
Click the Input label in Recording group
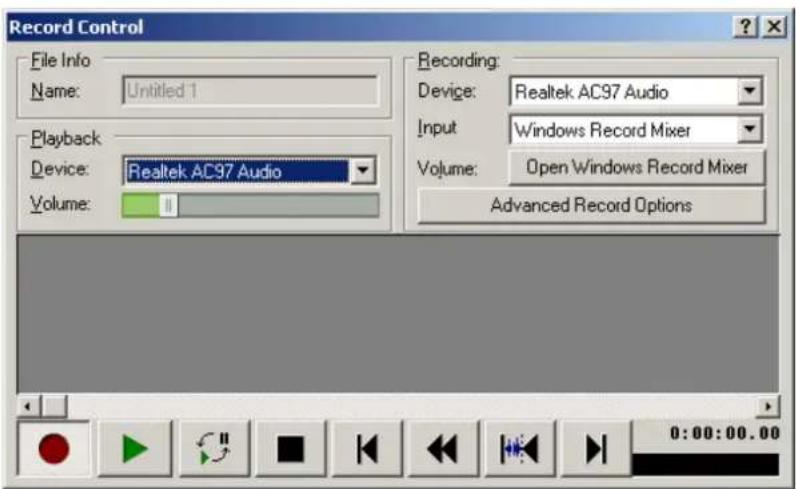437,127
